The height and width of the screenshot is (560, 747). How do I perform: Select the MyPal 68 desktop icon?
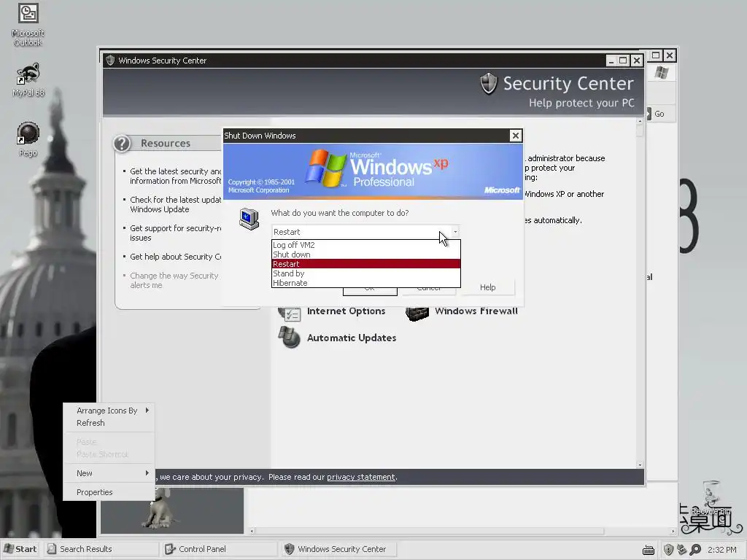[x=28, y=79]
